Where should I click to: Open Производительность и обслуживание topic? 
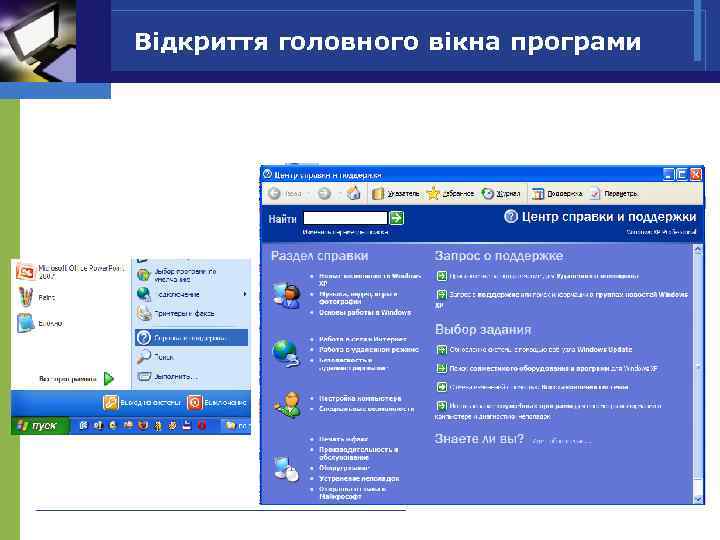click(359, 453)
